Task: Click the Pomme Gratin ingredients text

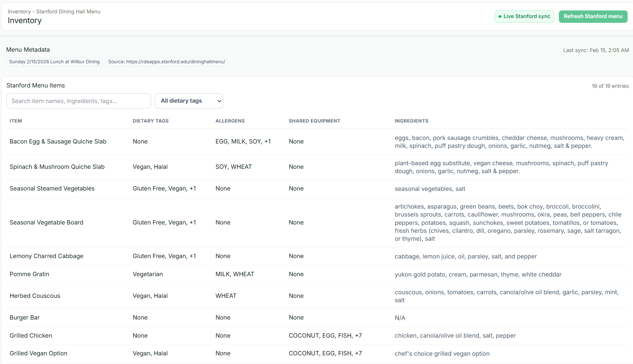Action: tap(478, 274)
